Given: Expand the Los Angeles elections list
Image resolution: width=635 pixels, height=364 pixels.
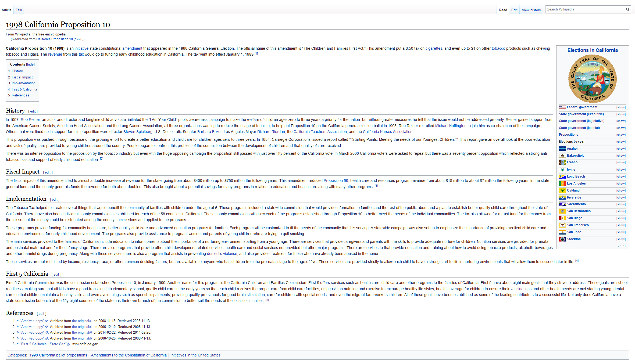Looking at the screenshot, I should (x=621, y=184).
